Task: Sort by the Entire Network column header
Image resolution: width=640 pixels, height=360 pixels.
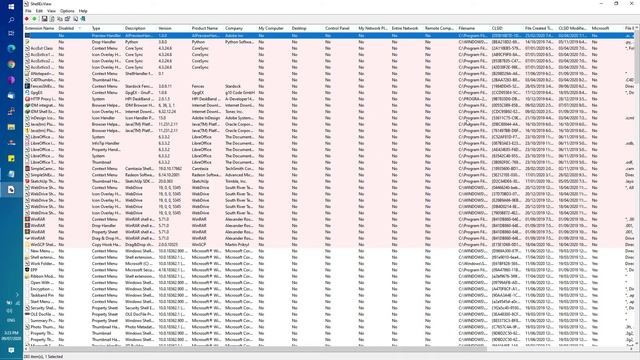Action: (407, 29)
